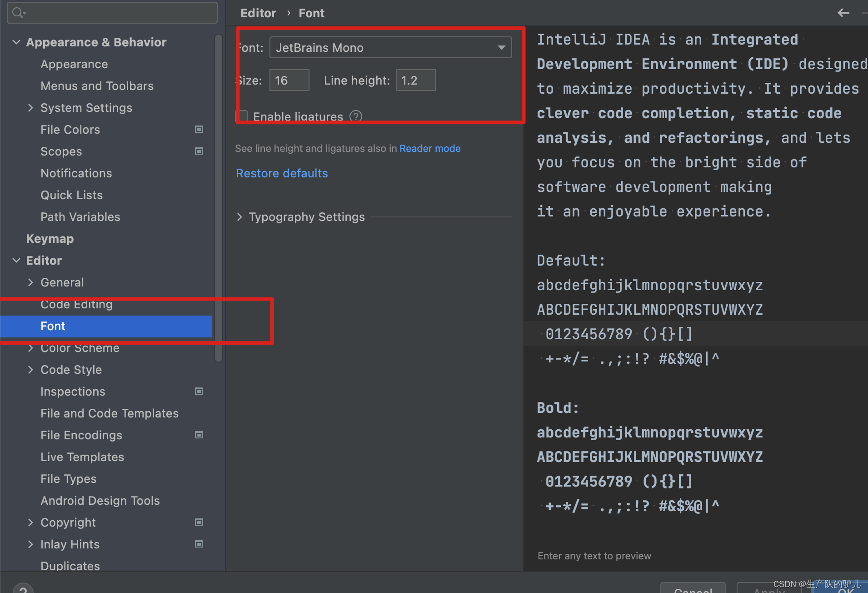Click the help question mark next to ligatures

click(x=356, y=116)
